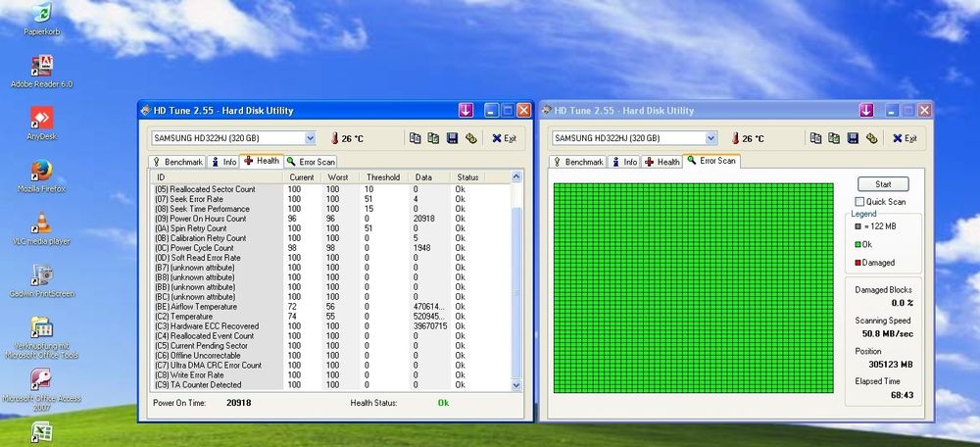
Task: Go to Error Scan tab in Health window
Action: point(311,162)
